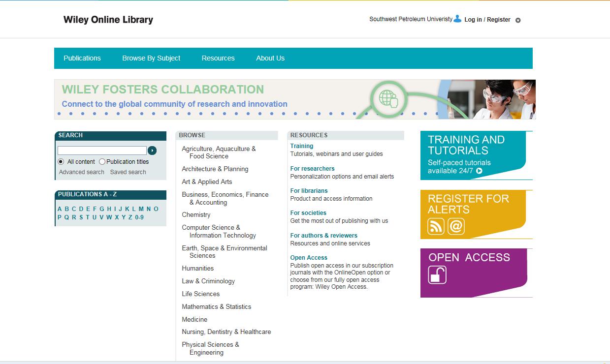Open Business, Economics, Finance & Accounting subject
Image resolution: width=610 pixels, height=364 pixels.
pyautogui.click(x=225, y=198)
